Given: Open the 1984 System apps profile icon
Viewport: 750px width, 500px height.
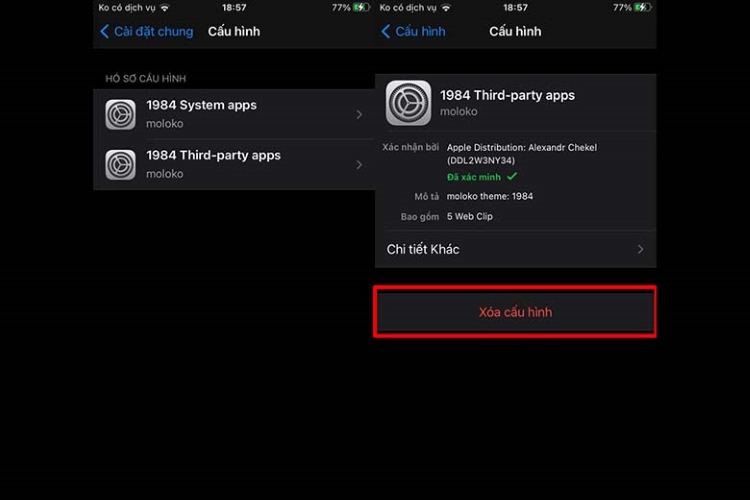Looking at the screenshot, I should (121, 114).
